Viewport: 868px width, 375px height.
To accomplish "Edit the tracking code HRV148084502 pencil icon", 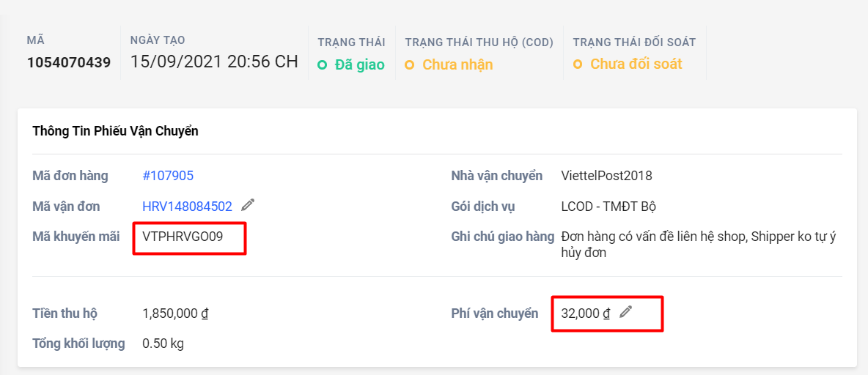I will pos(248,205).
